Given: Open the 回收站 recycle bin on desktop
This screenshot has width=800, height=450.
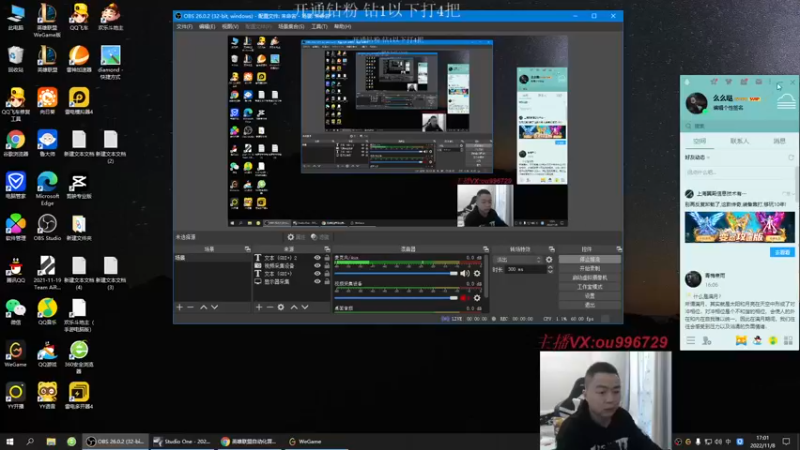Looking at the screenshot, I should [16, 59].
